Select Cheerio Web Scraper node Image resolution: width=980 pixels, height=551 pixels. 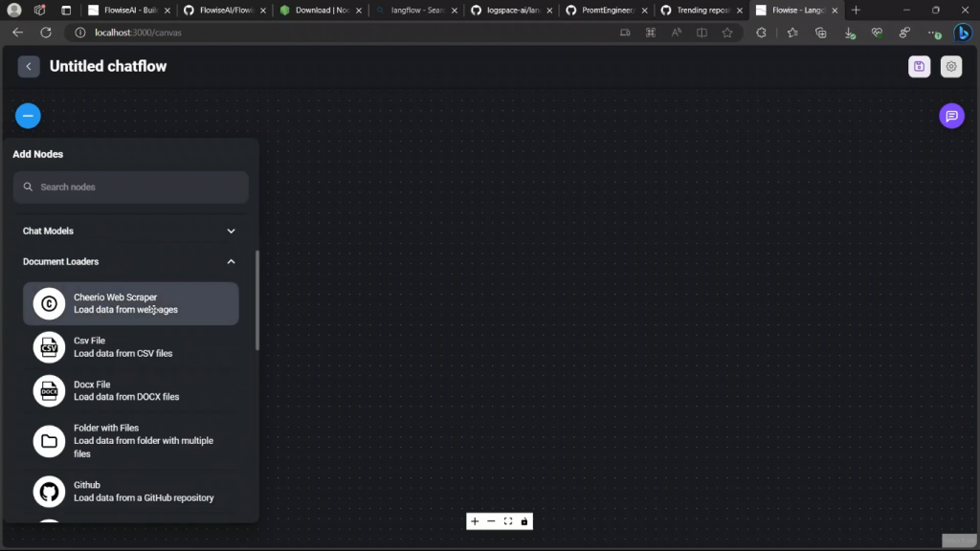130,303
